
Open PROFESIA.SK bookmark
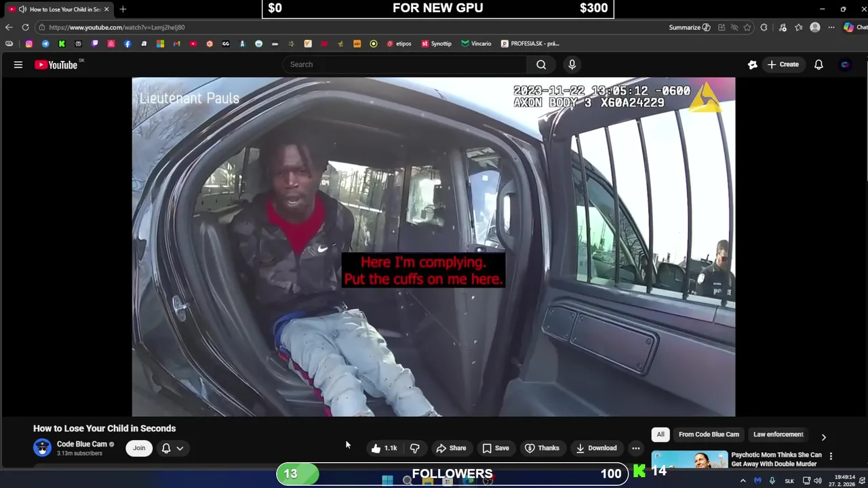[x=530, y=43]
